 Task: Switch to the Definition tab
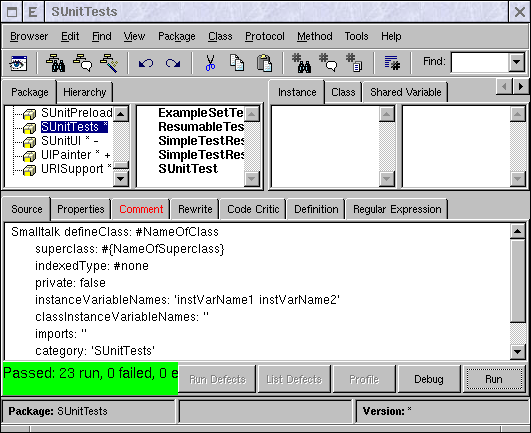point(316,209)
